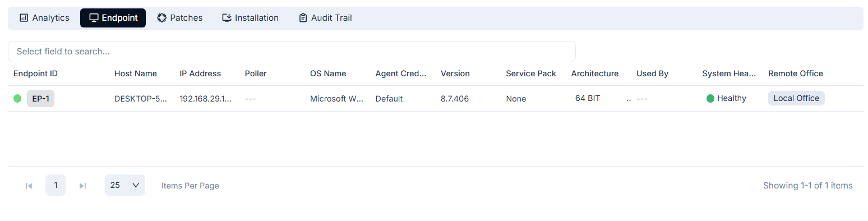Select IP address 192.168.29.1... cell
Screen dimensions: 868x221
pos(206,99)
